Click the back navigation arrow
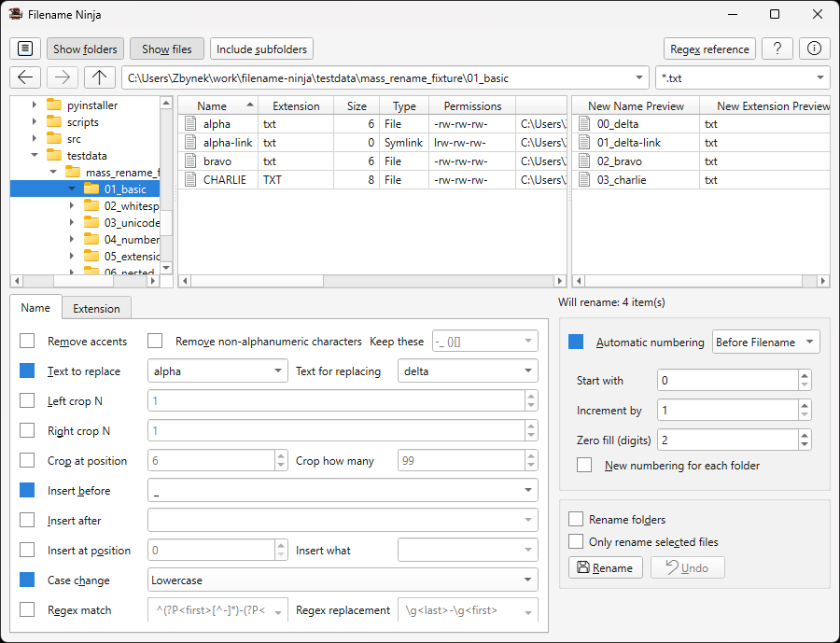This screenshot has width=840, height=643. tap(25, 77)
